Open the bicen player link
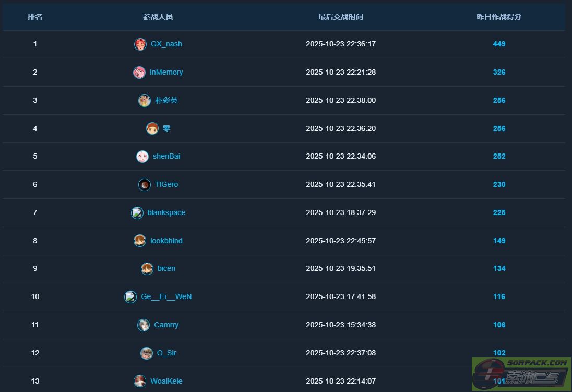 (166, 269)
